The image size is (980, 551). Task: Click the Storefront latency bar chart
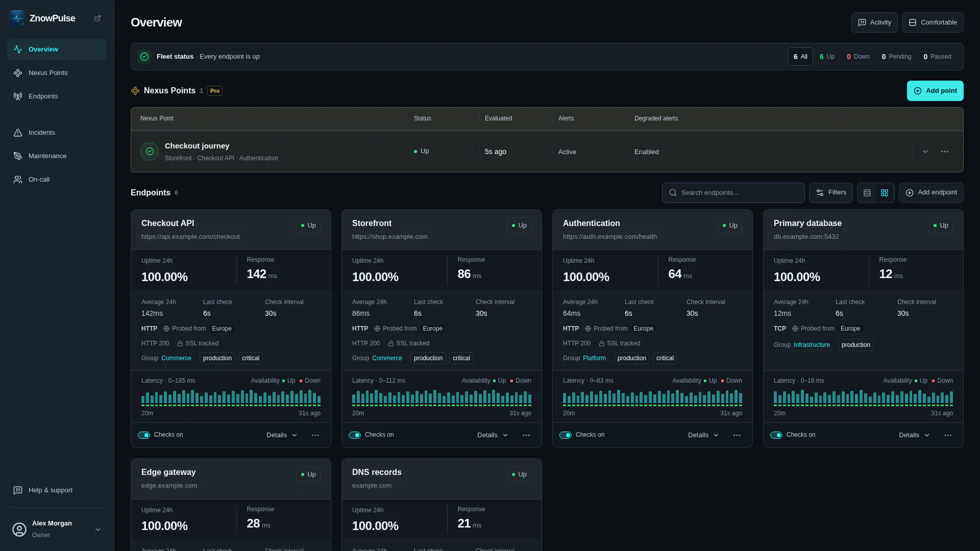coord(442,398)
